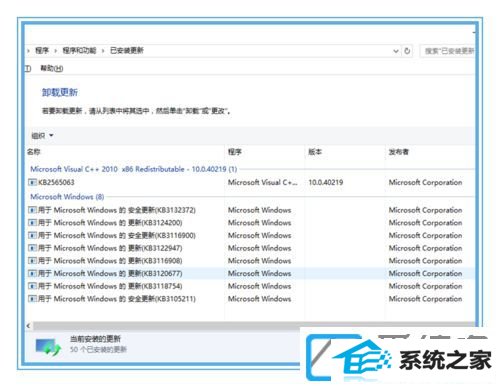Click icon beside KB3118754 update
This screenshot has width=500, height=387.
[32, 286]
